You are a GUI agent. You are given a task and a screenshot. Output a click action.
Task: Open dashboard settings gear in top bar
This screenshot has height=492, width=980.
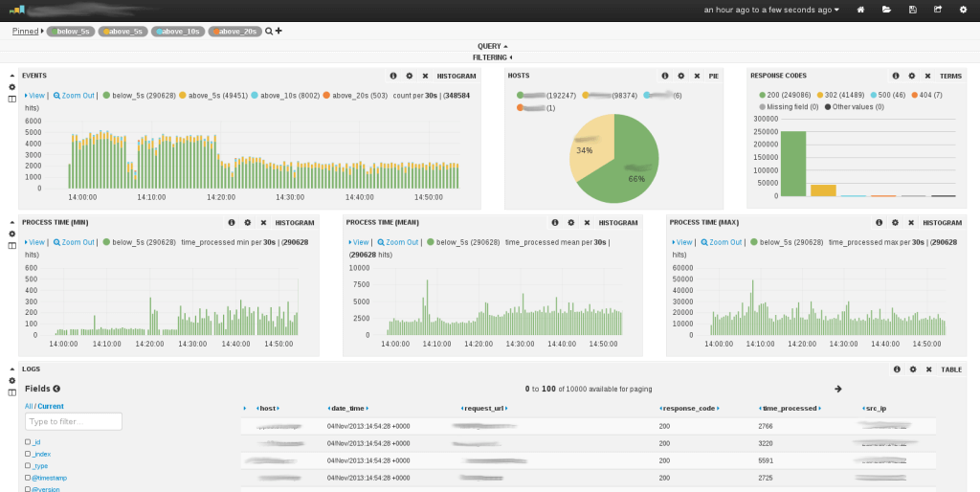tap(963, 10)
